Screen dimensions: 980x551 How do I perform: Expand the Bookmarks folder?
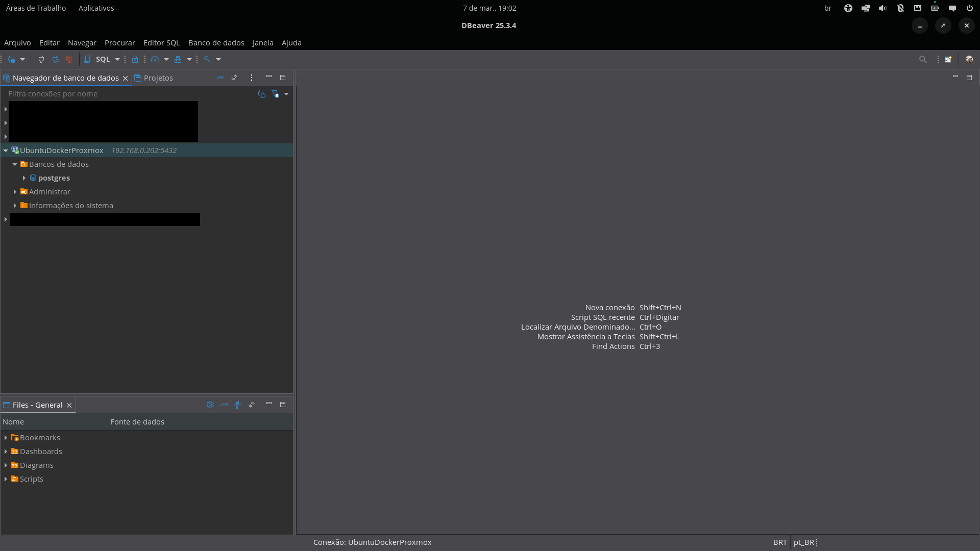click(6, 438)
